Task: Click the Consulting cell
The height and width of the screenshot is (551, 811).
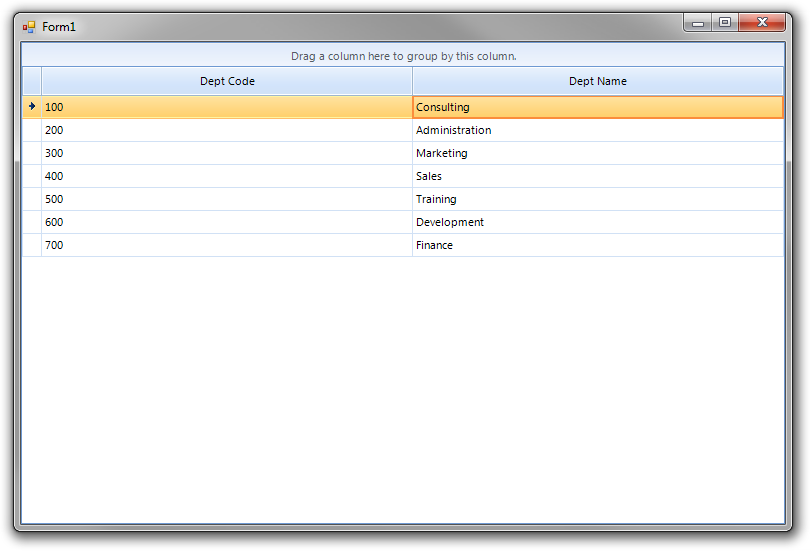Action: coord(598,107)
